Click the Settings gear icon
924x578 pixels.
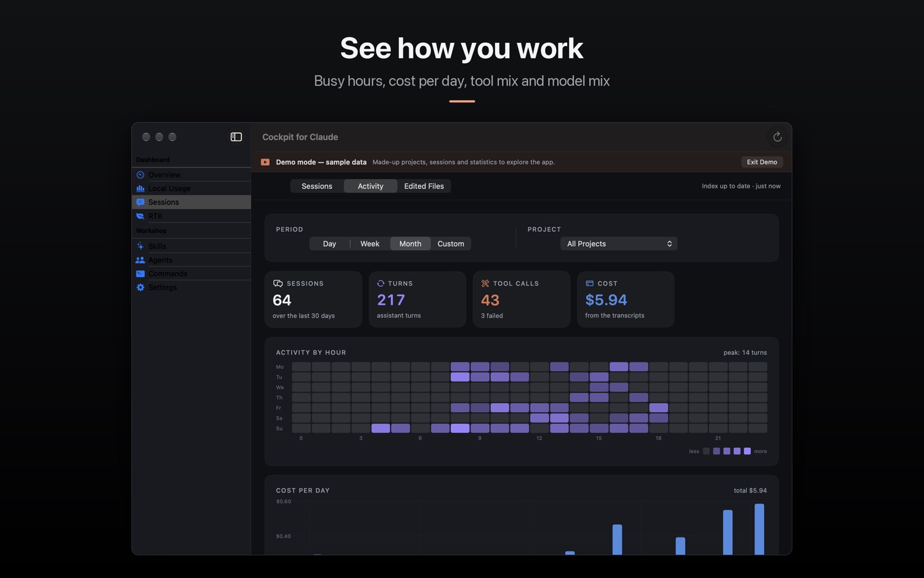click(x=140, y=287)
